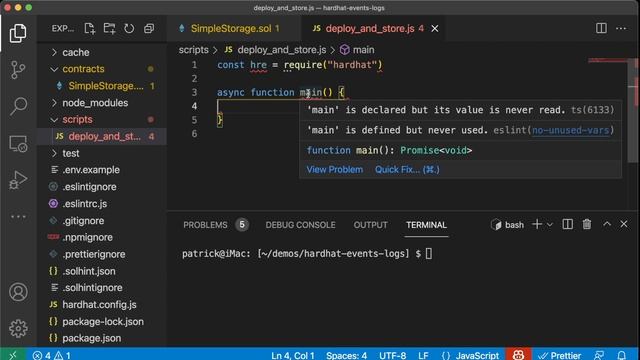Viewport: 640px width, 360px height.
Task: Expand the node_modules folder
Action: pyautogui.click(x=102, y=103)
